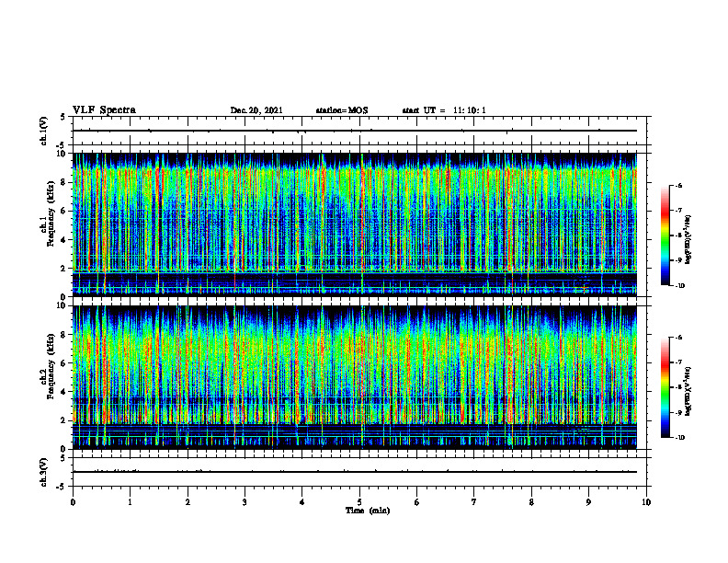
Task: Click the "-10" label on upper color bar
Action: (679, 286)
